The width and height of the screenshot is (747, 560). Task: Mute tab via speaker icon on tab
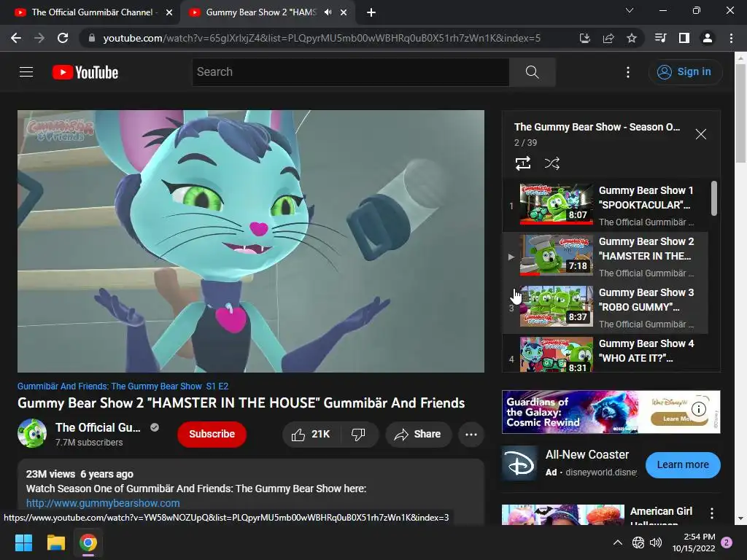[x=328, y=12]
